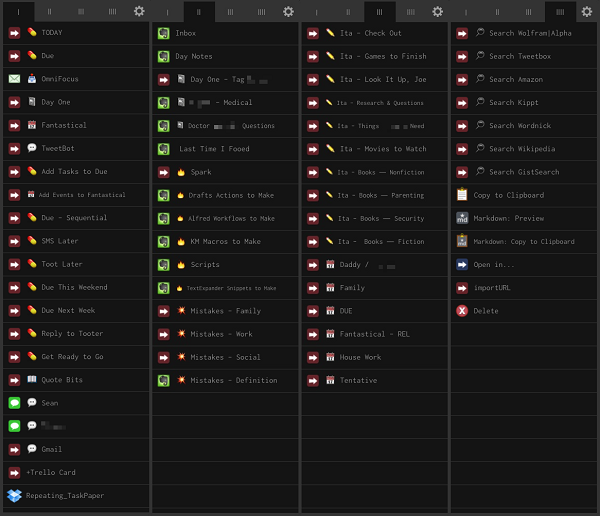Click the speech bubble icon on the TweetBot row
The image size is (600, 516).
(x=32, y=148)
